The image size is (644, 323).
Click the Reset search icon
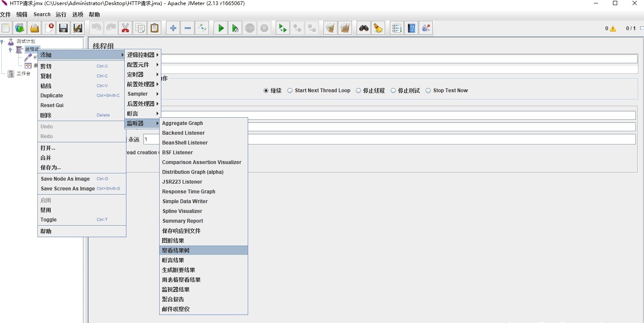[378, 28]
